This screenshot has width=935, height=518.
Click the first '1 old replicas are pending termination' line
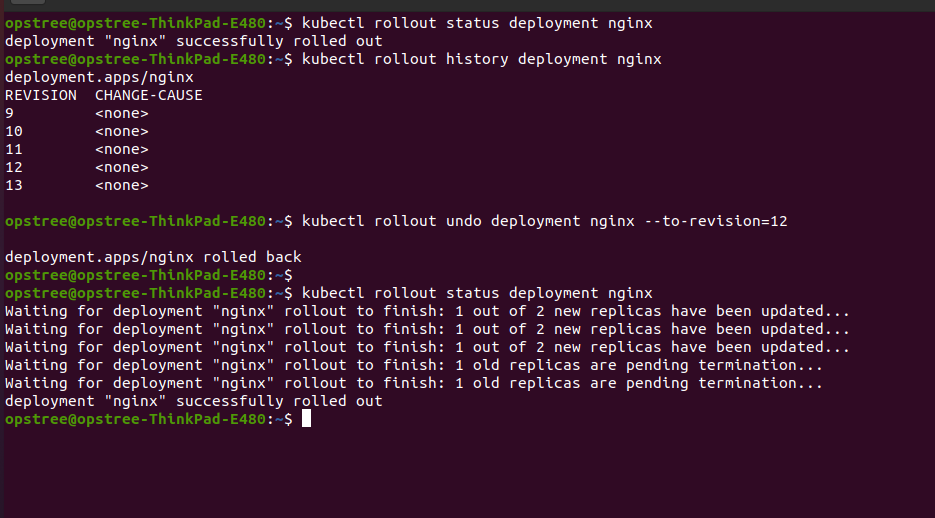[414, 365]
